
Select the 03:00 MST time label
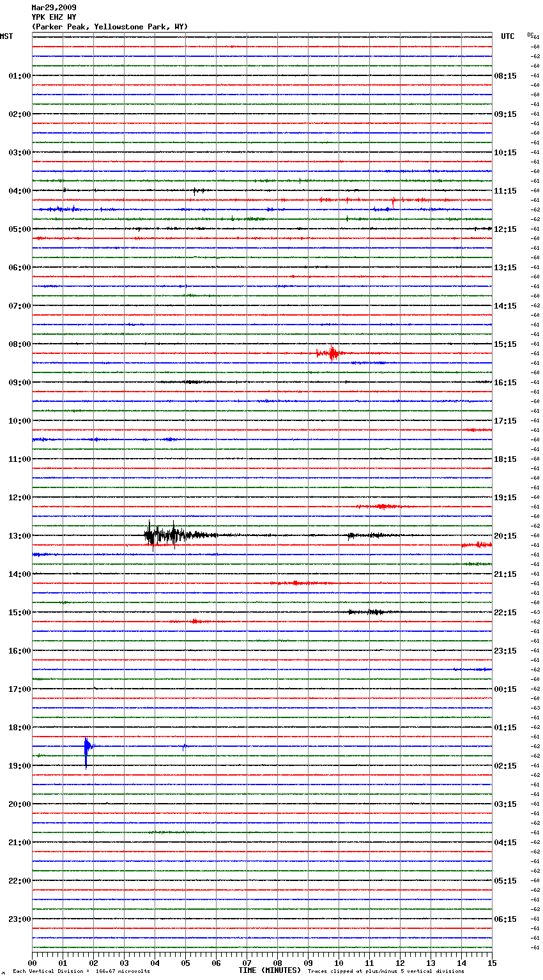tap(19, 153)
